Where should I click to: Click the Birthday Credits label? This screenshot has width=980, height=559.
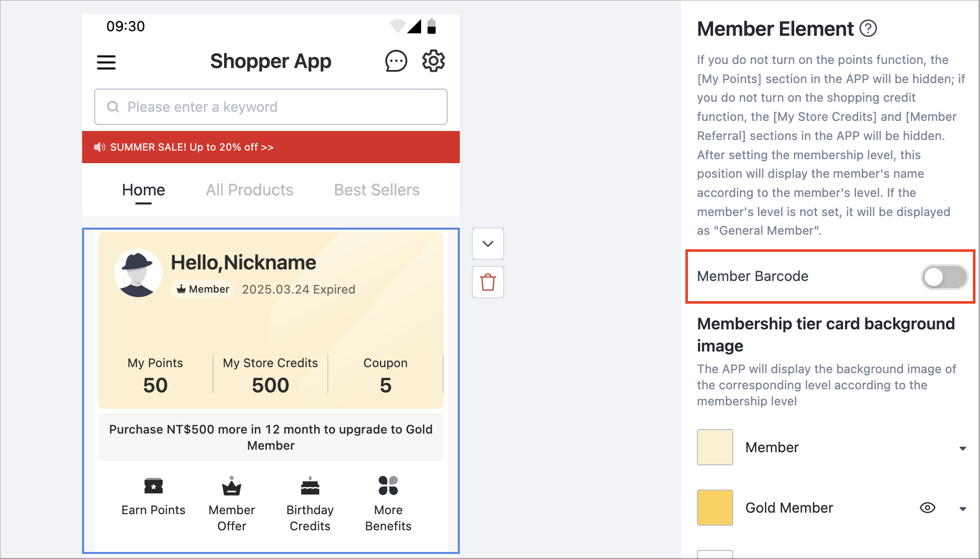click(310, 518)
